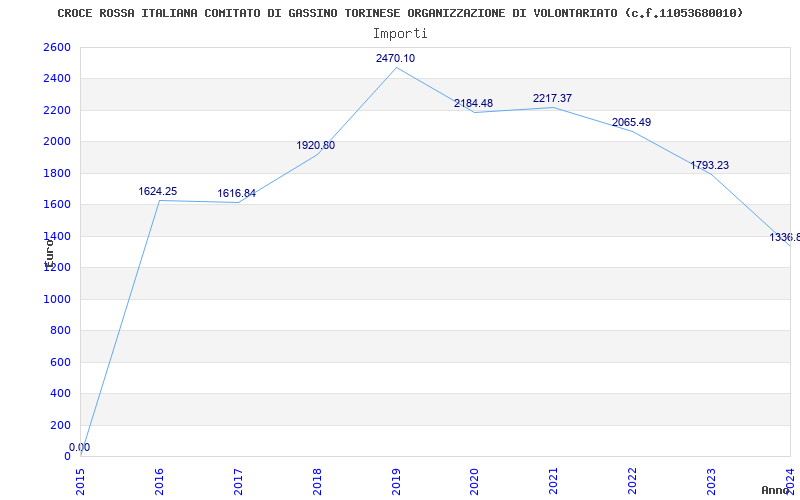800x500 pixels.
Task: Click the 1616.84 value label
Action: 236,194
